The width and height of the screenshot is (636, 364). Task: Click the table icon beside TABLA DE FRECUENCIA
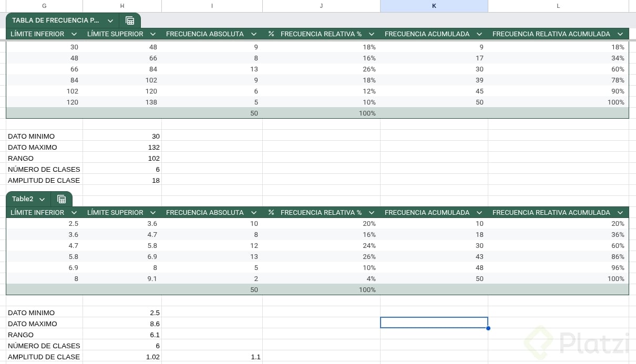pos(130,20)
